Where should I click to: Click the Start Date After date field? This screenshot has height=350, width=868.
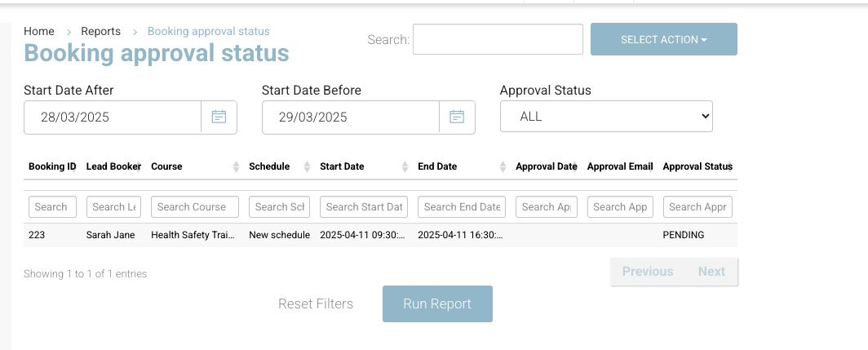point(113,117)
